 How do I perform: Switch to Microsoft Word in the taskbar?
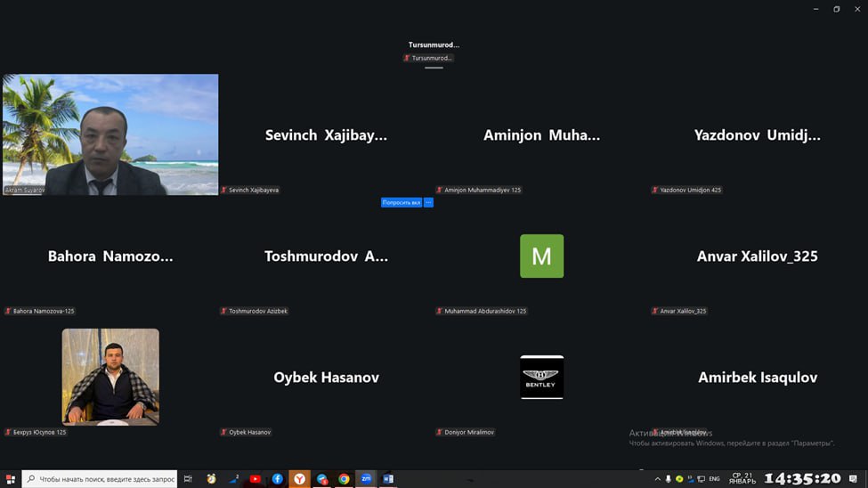(x=388, y=479)
